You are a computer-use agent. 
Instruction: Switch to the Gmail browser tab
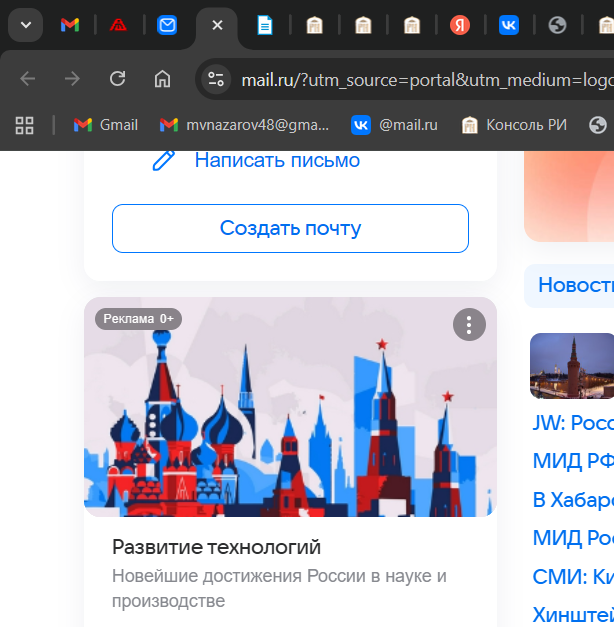click(x=69, y=25)
